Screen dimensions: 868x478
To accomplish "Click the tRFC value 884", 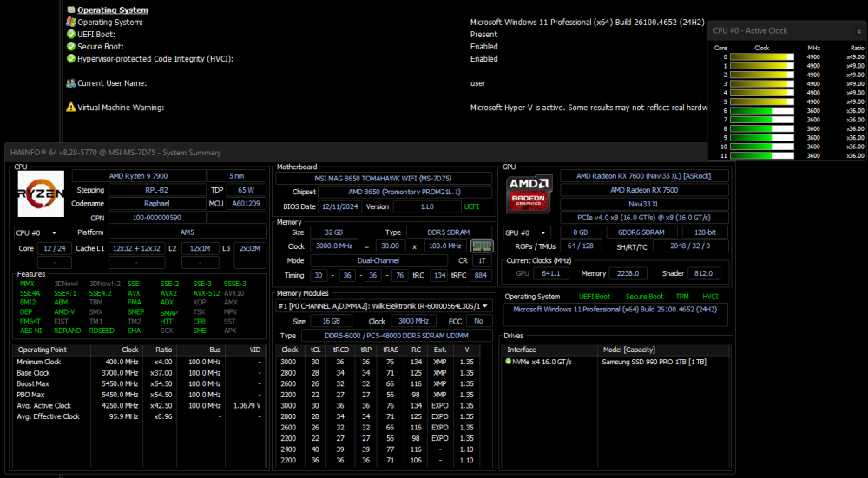I will [481, 275].
